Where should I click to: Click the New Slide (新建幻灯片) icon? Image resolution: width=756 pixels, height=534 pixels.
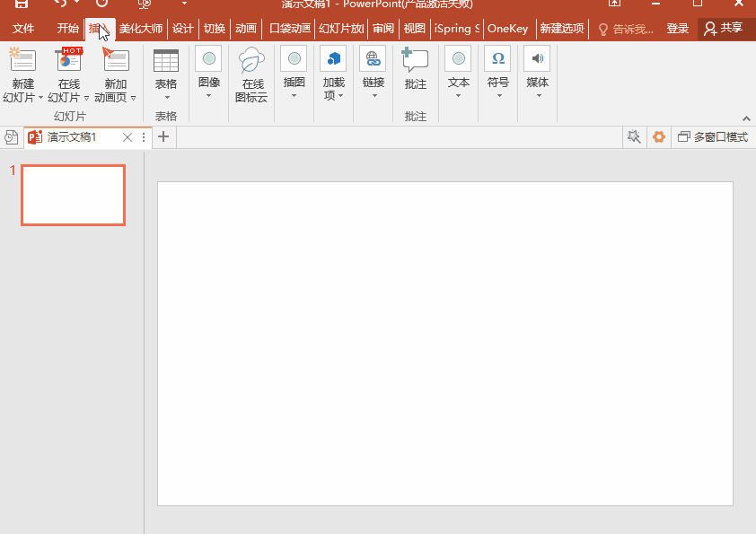pyautogui.click(x=22, y=61)
